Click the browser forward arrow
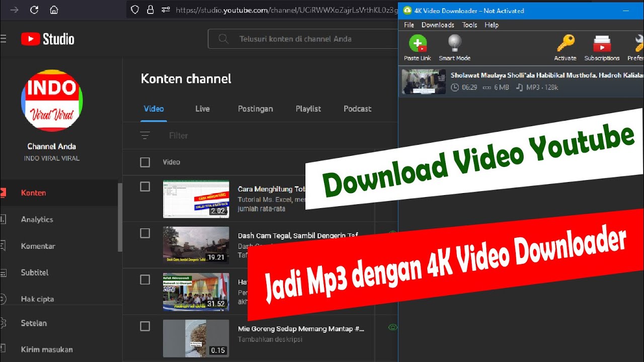The height and width of the screenshot is (362, 644). click(x=14, y=10)
